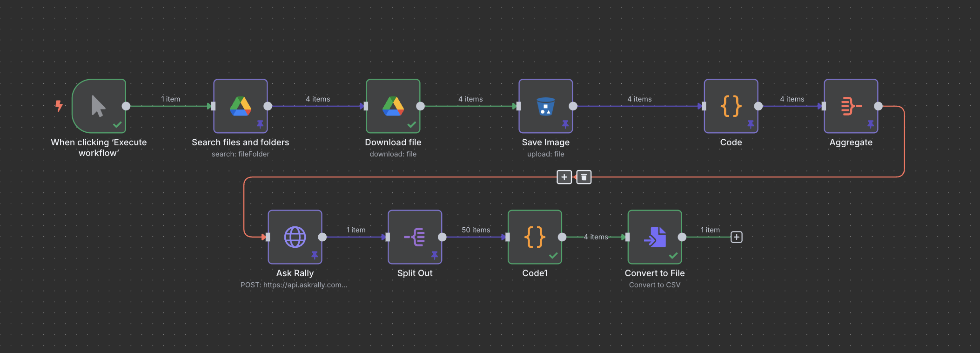Click the '50 items' connection label
The image size is (980, 353).
(x=476, y=230)
